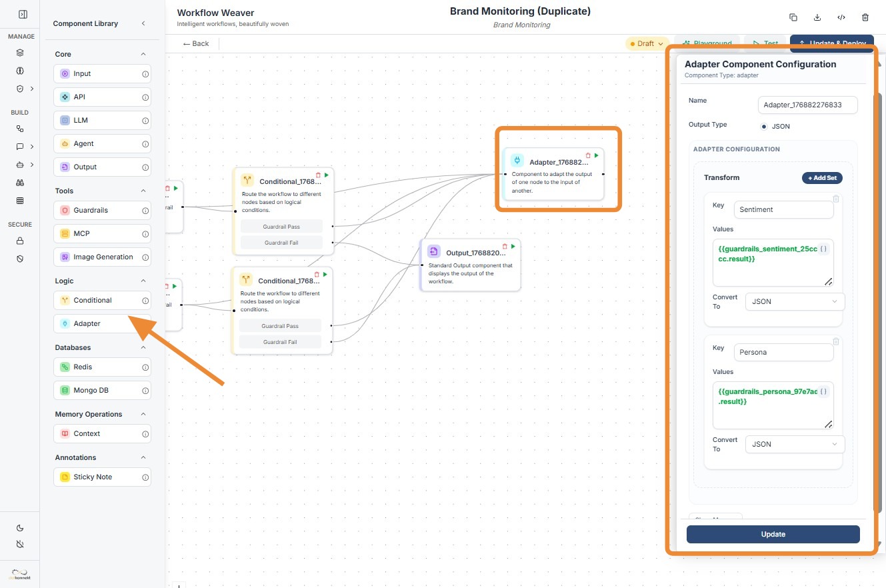Select the Adapter node on the canvas

pos(553,174)
